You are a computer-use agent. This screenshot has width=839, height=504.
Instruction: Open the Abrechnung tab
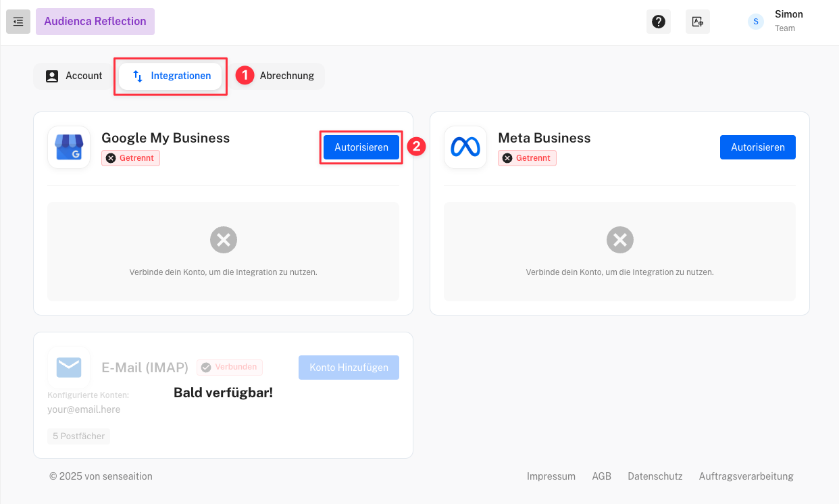tap(286, 76)
